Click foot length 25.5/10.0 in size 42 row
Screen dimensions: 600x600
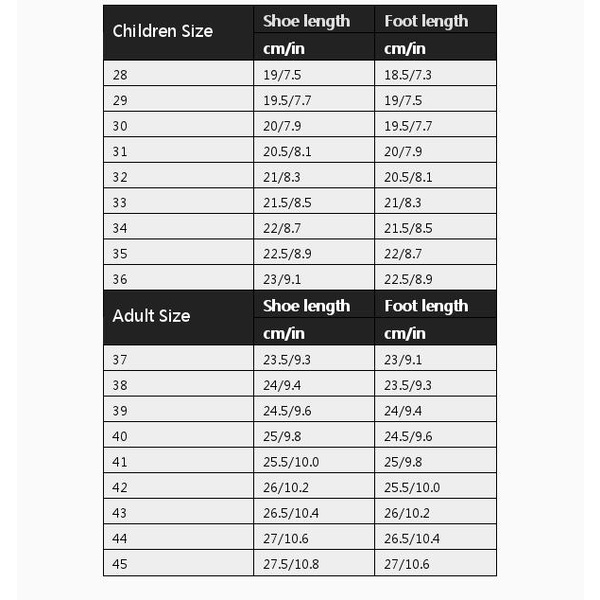[x=435, y=486]
